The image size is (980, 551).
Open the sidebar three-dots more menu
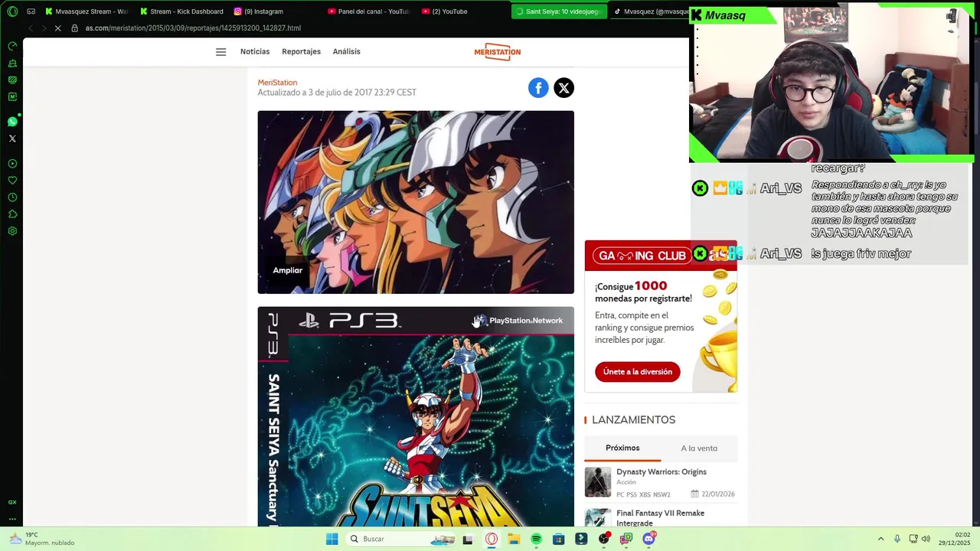coord(12,519)
